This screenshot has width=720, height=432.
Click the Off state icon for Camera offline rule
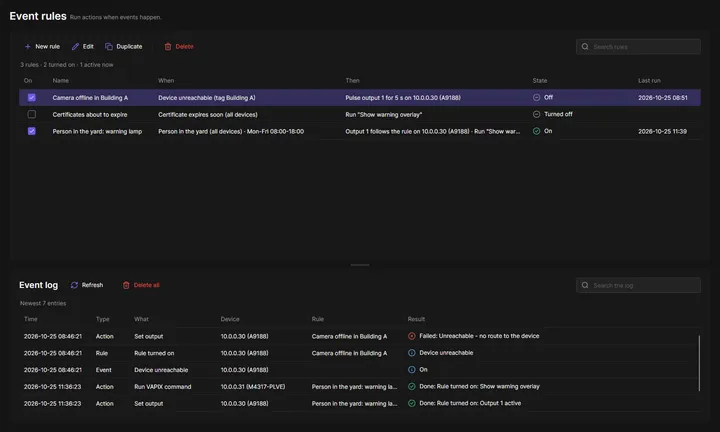click(536, 97)
